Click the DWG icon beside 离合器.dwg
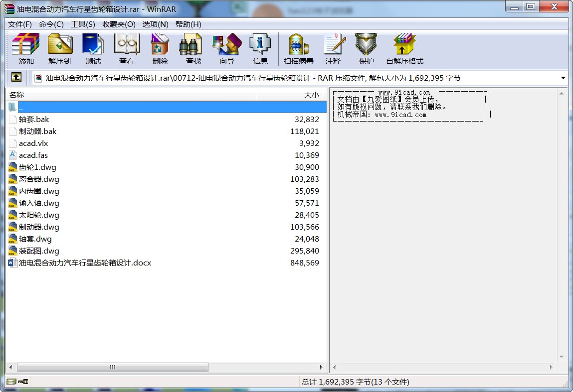The image size is (573, 392). pyautogui.click(x=13, y=179)
